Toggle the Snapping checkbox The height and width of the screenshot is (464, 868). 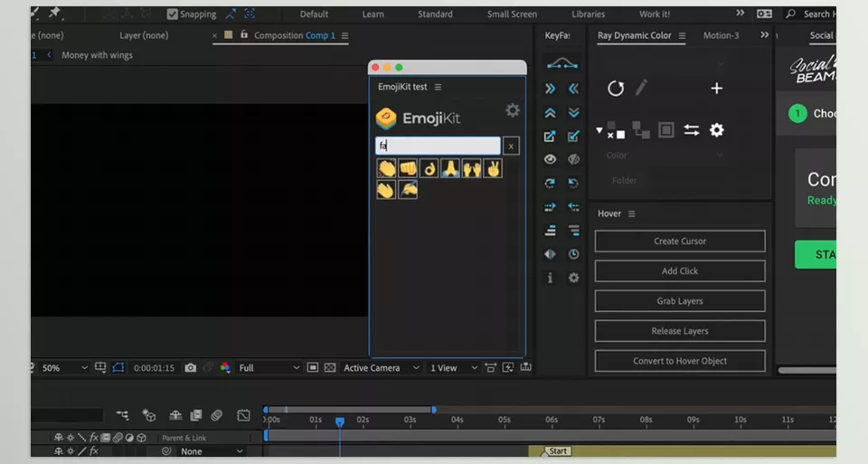[173, 14]
